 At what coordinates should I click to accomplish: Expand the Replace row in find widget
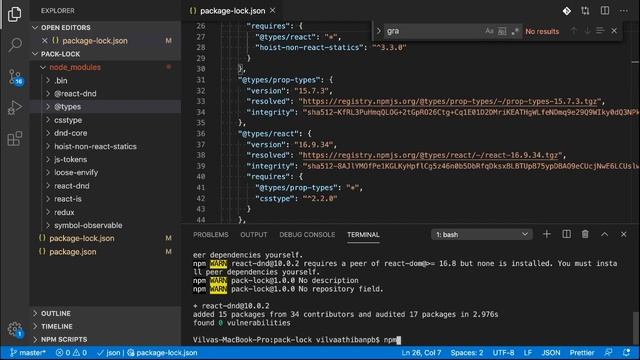[378, 31]
